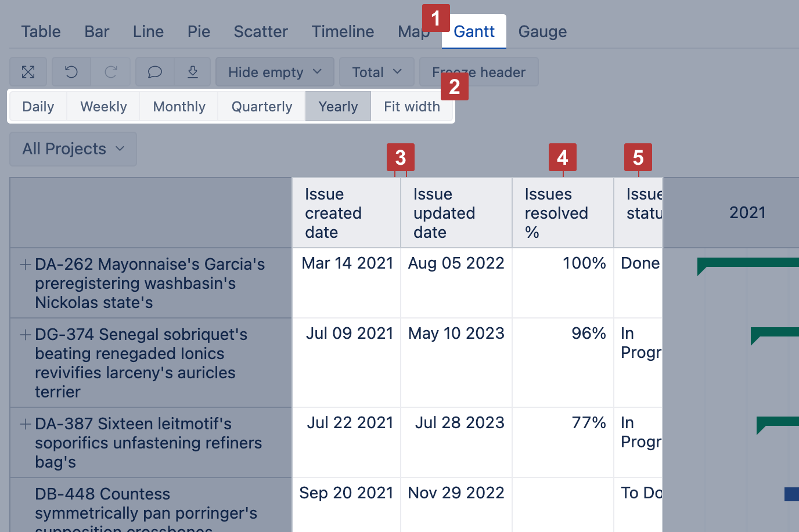The height and width of the screenshot is (532, 799).
Task: Select the Weekly scale button
Action: click(103, 107)
